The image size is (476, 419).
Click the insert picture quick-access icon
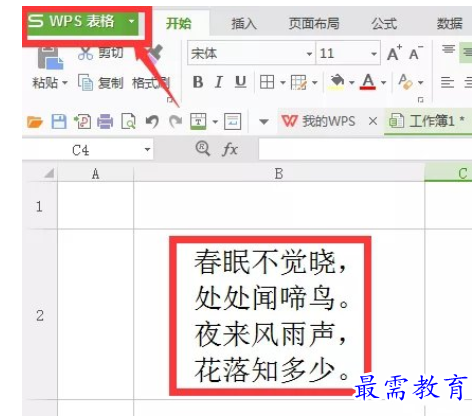tap(233, 121)
